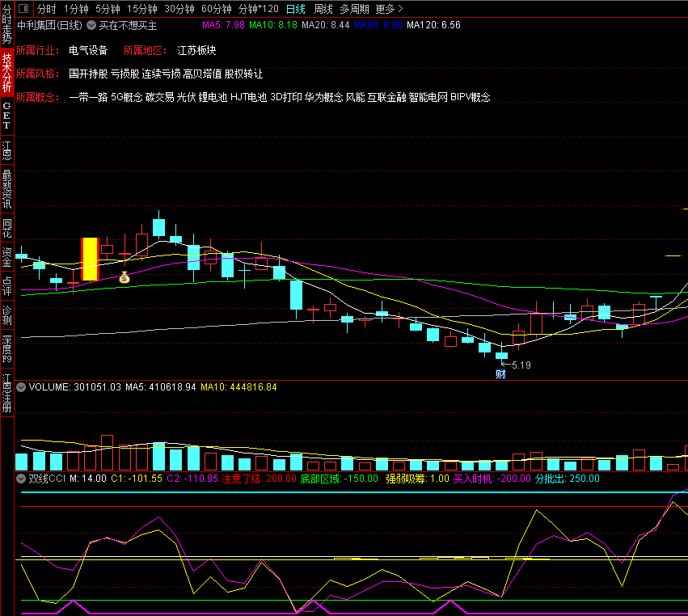Screen dimensions: 688x616
Task: Click the 电气设备 industry link
Action: coord(88,50)
